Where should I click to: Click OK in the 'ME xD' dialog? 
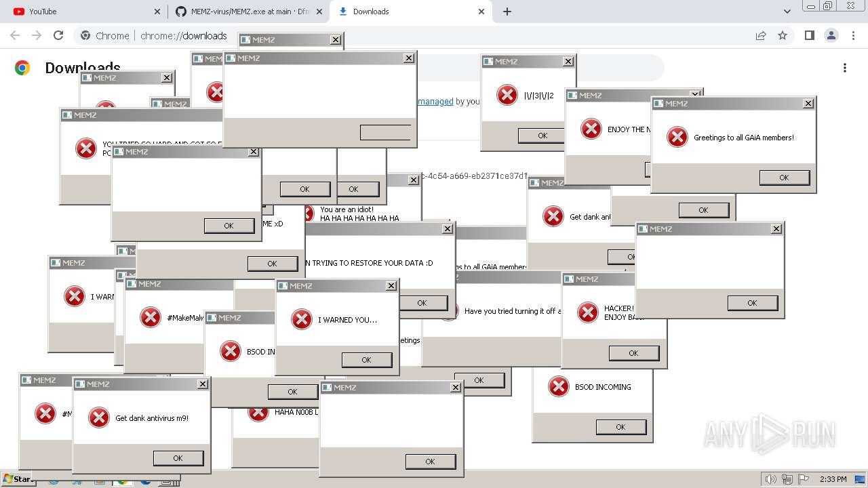click(273, 264)
